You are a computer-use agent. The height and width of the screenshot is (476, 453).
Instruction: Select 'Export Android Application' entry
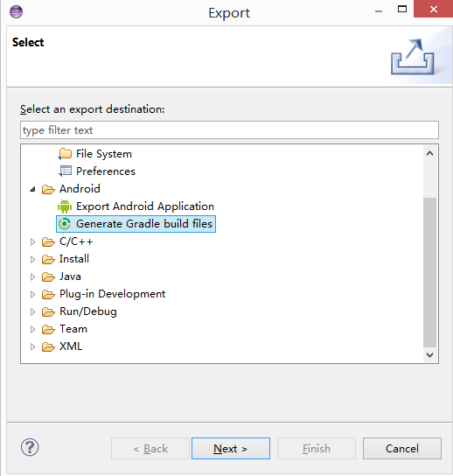[145, 206]
